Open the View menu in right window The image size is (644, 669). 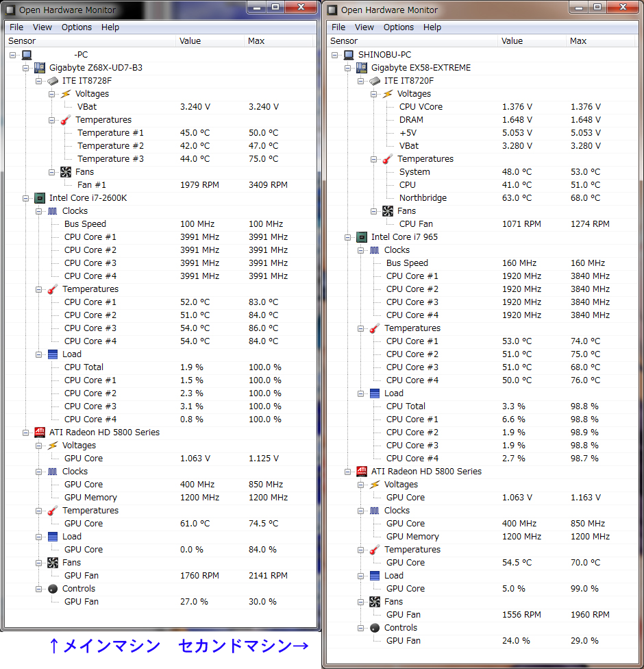pos(364,27)
